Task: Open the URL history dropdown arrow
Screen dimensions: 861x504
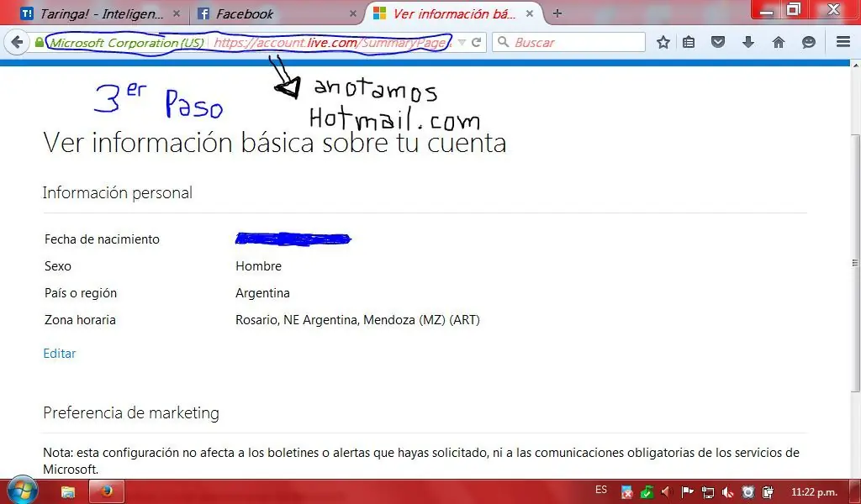Action: (462, 42)
